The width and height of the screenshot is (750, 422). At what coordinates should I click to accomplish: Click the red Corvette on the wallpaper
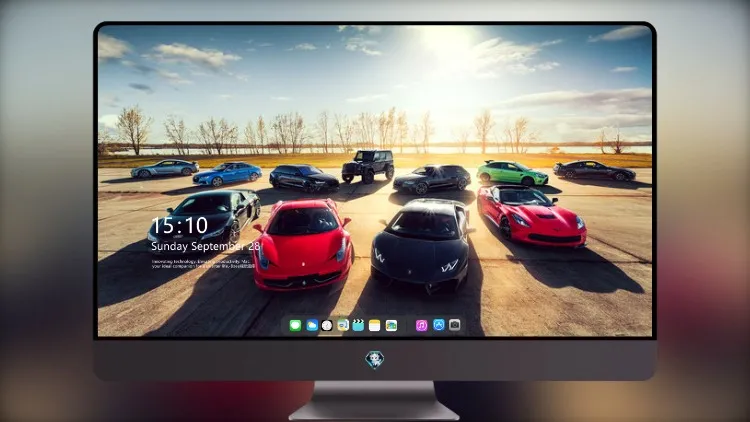click(x=531, y=215)
